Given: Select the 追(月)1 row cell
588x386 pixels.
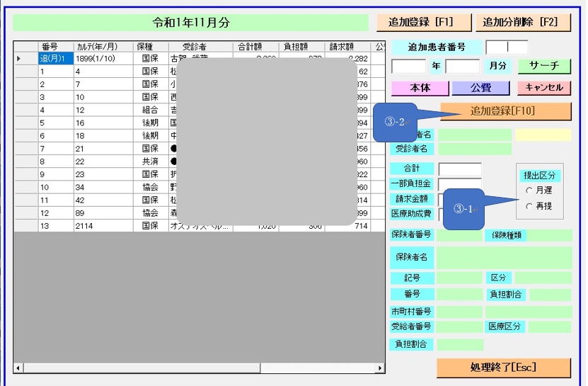Looking at the screenshot, I should (55, 59).
